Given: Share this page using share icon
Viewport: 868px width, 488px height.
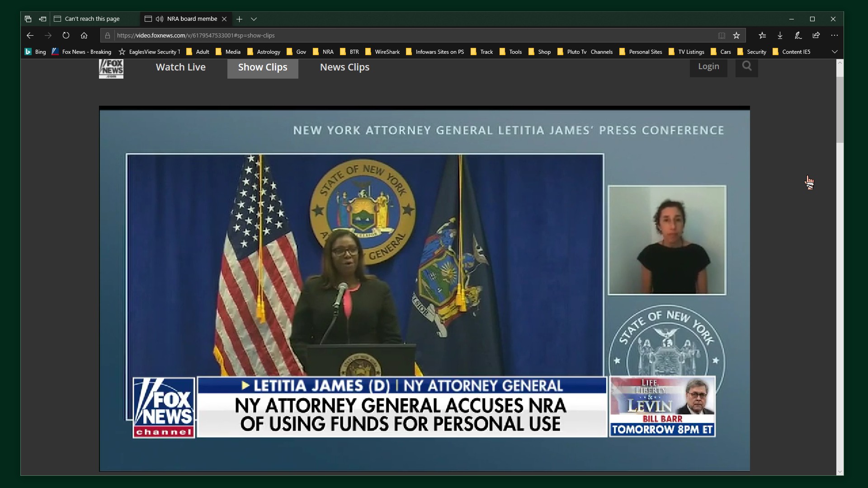Looking at the screenshot, I should pyautogui.click(x=816, y=35).
